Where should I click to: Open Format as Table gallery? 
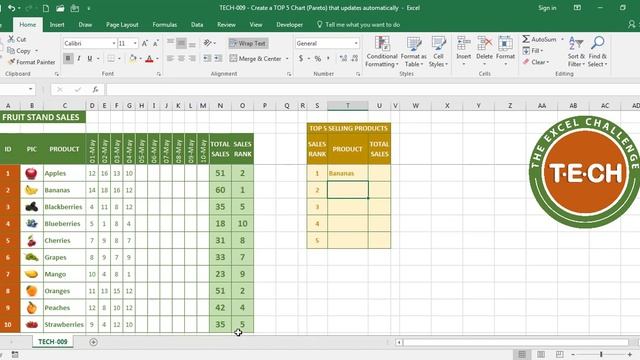click(413, 52)
